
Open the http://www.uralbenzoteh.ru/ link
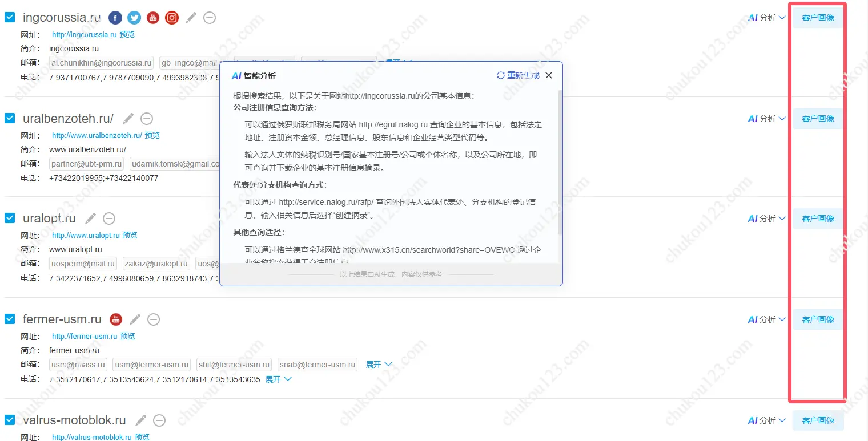97,135
